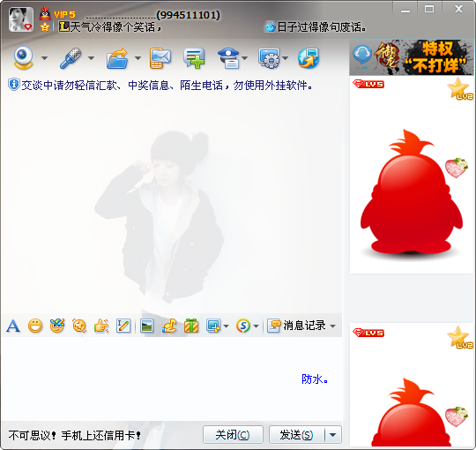Click music share note icon

[169, 326]
